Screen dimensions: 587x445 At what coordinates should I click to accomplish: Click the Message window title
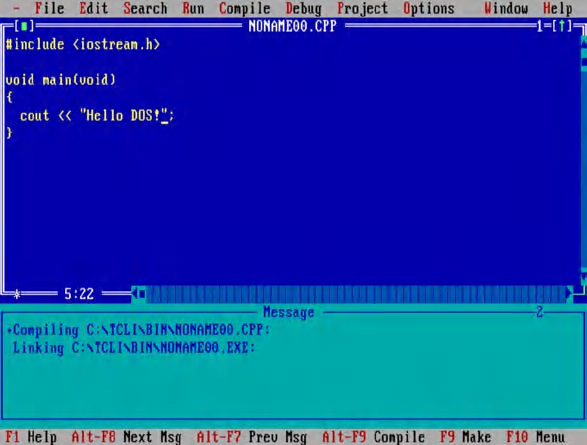289,312
